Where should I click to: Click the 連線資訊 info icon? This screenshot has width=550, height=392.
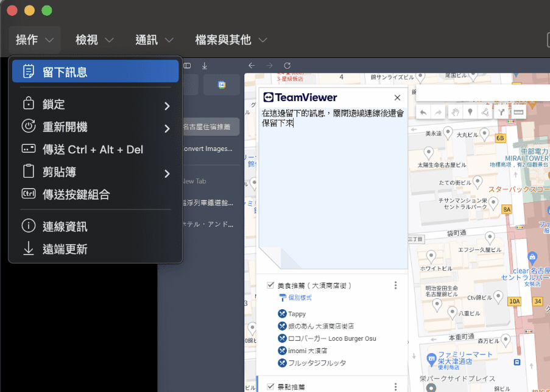(29, 226)
